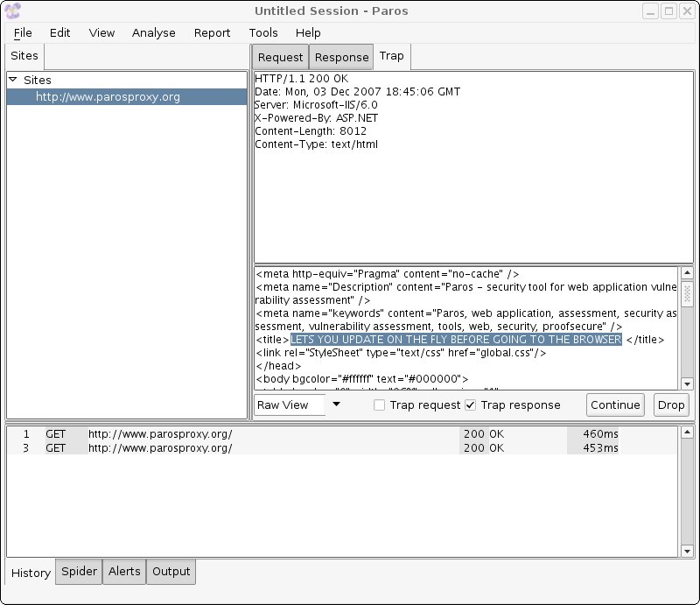Screen dimensions: 700x605
Task: Click the meta Pragma no-cache line
Action: (388, 274)
